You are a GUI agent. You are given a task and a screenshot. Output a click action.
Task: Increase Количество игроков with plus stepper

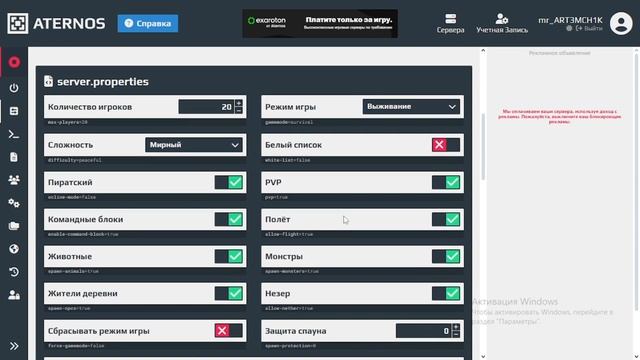239,103
